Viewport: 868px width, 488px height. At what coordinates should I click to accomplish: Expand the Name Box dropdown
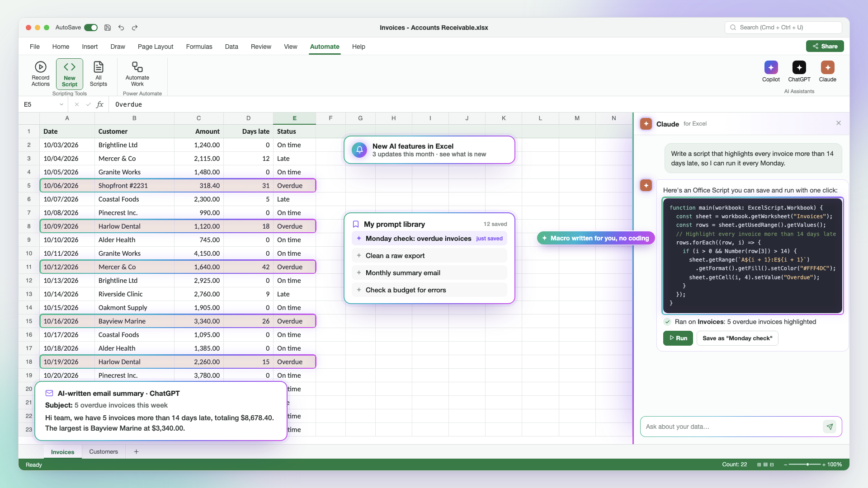(61, 104)
